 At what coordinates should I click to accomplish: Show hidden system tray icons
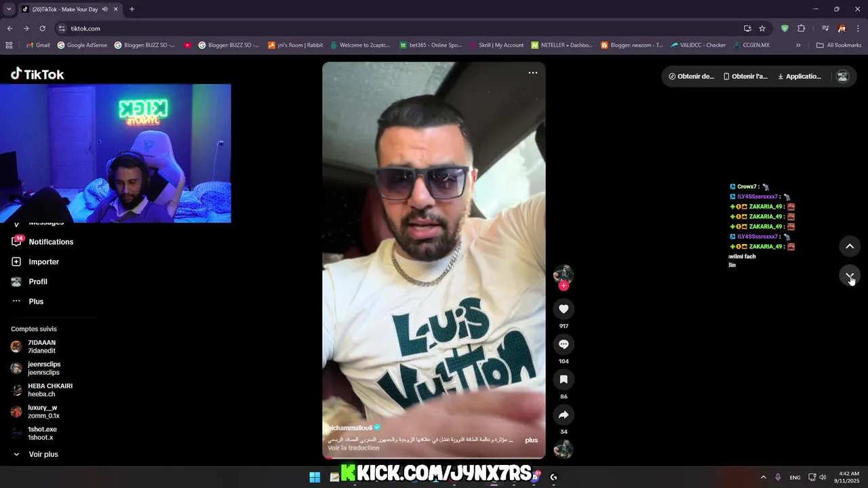point(763,477)
